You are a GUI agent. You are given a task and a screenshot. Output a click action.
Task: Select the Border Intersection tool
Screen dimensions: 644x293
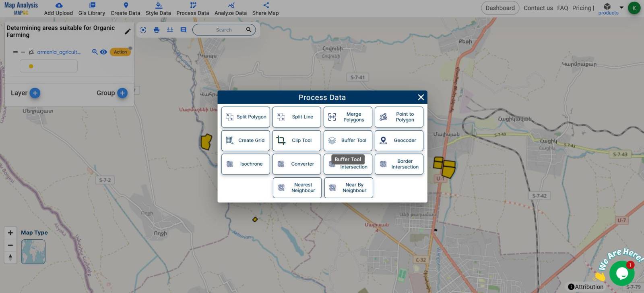pos(399,164)
